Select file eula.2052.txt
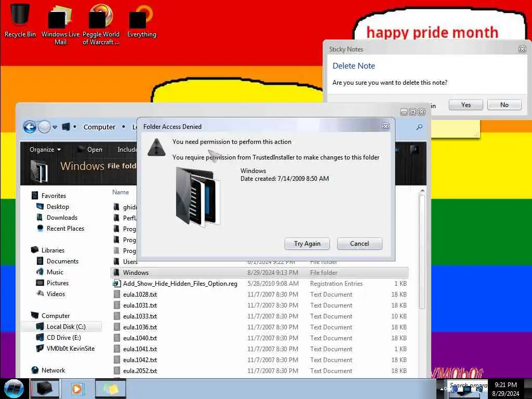The height and width of the screenshot is (399, 532). tap(260, 370)
